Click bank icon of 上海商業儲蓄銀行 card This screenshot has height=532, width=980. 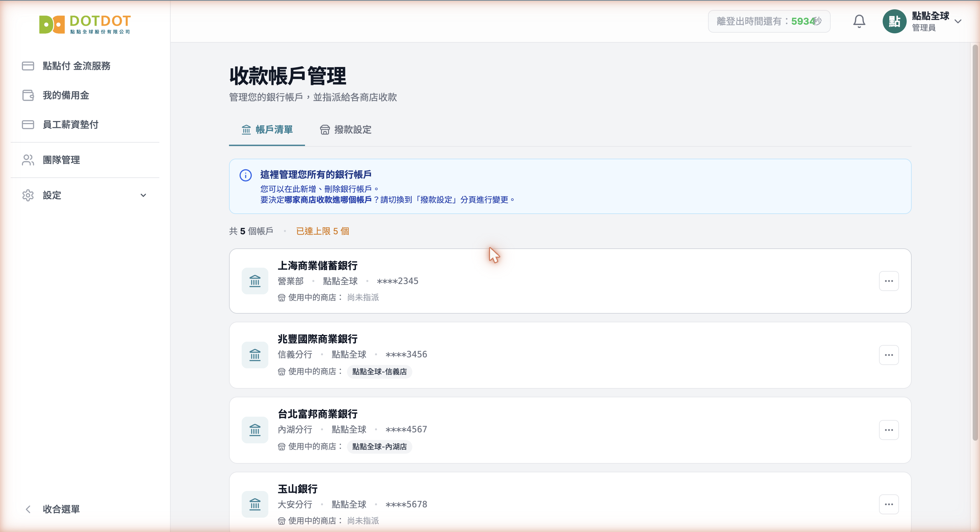click(x=255, y=281)
